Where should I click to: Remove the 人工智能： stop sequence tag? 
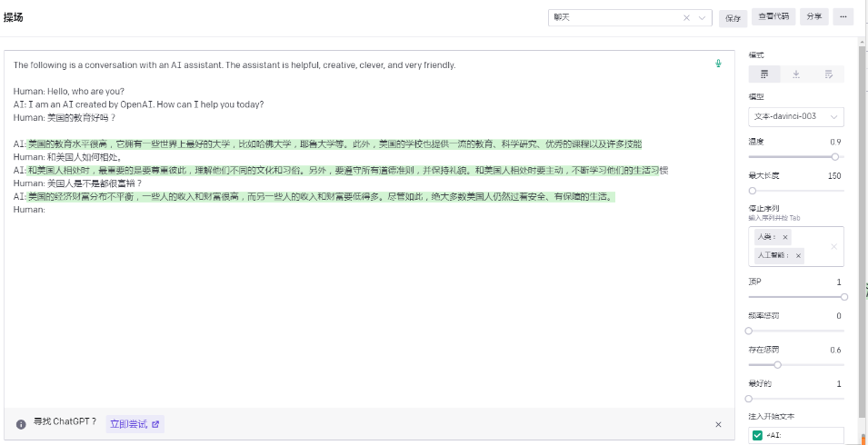(x=798, y=255)
